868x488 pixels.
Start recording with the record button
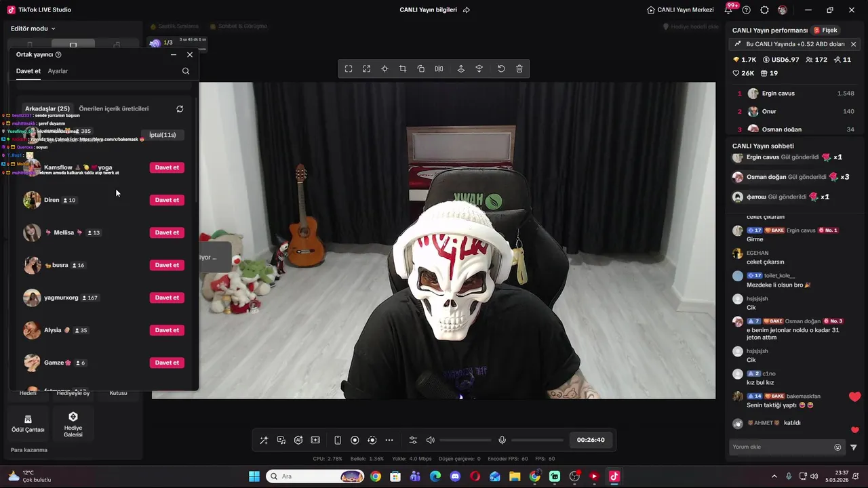[x=355, y=440]
